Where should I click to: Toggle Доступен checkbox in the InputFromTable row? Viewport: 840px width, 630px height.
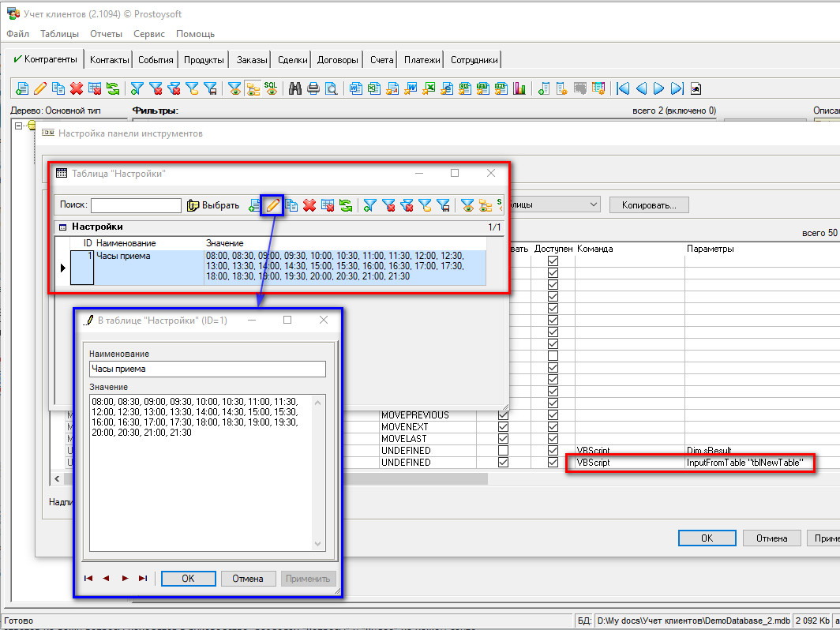tap(553, 463)
